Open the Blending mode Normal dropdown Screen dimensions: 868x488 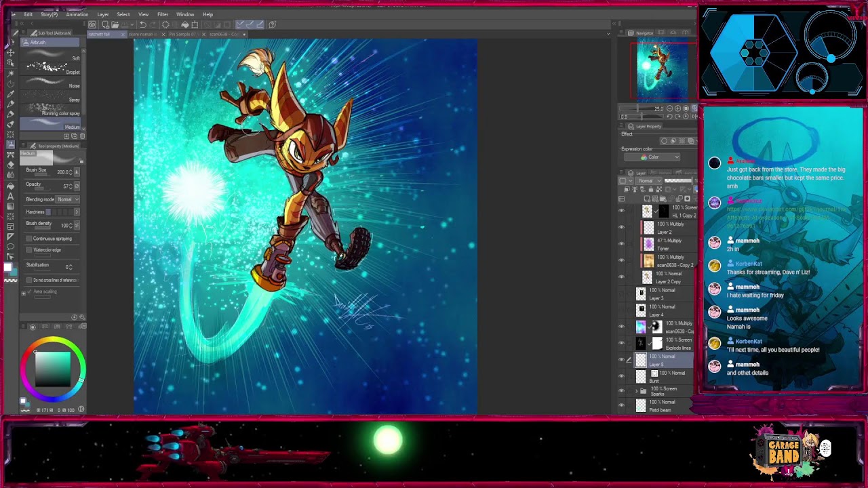[x=68, y=199]
